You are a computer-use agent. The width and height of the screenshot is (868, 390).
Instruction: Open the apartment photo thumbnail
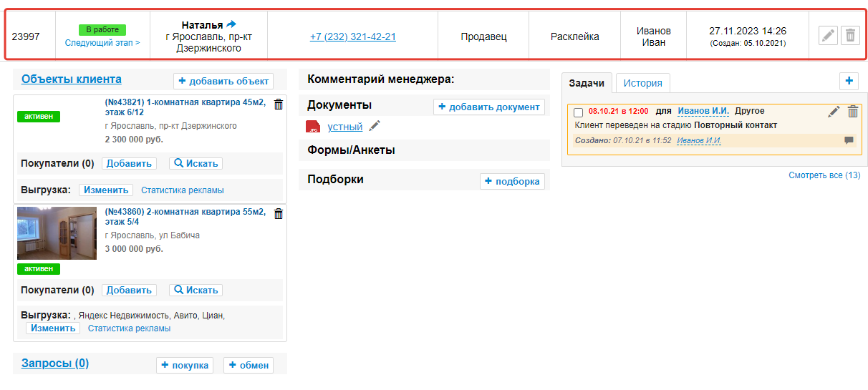click(57, 233)
